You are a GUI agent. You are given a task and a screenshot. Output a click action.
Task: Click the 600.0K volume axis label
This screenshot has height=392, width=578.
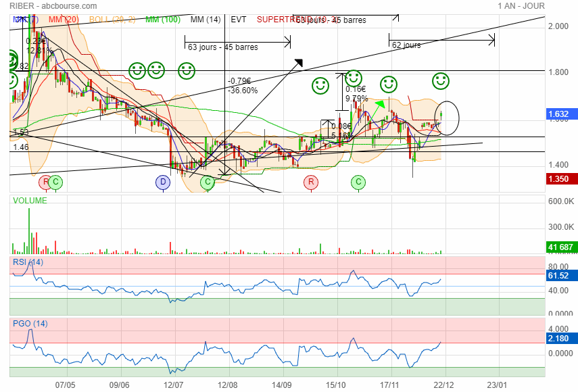tap(561, 201)
